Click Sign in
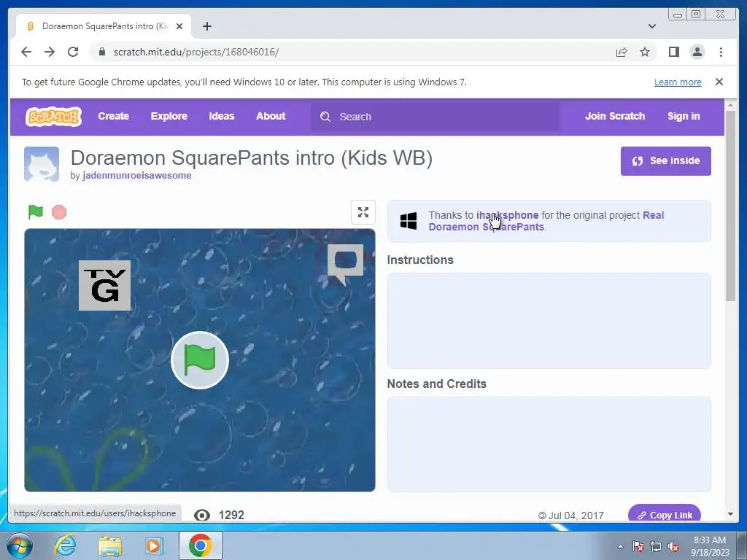Viewport: 747px width, 560px height. (683, 116)
